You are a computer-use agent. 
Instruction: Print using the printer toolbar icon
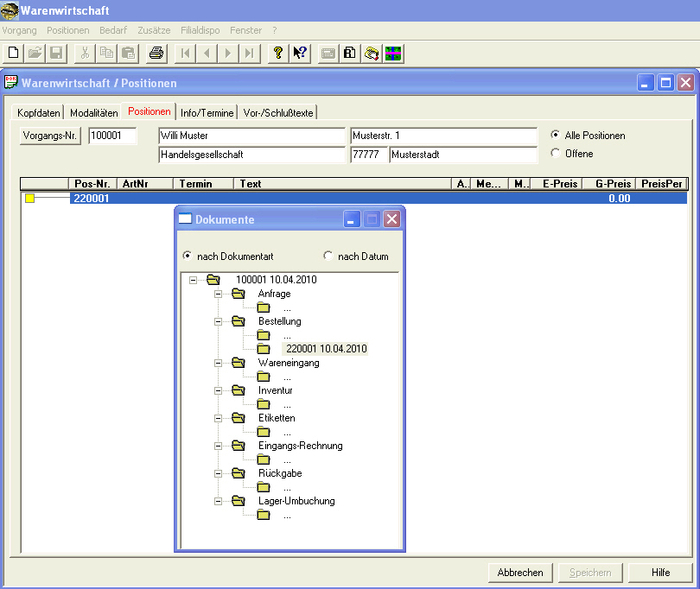point(156,53)
